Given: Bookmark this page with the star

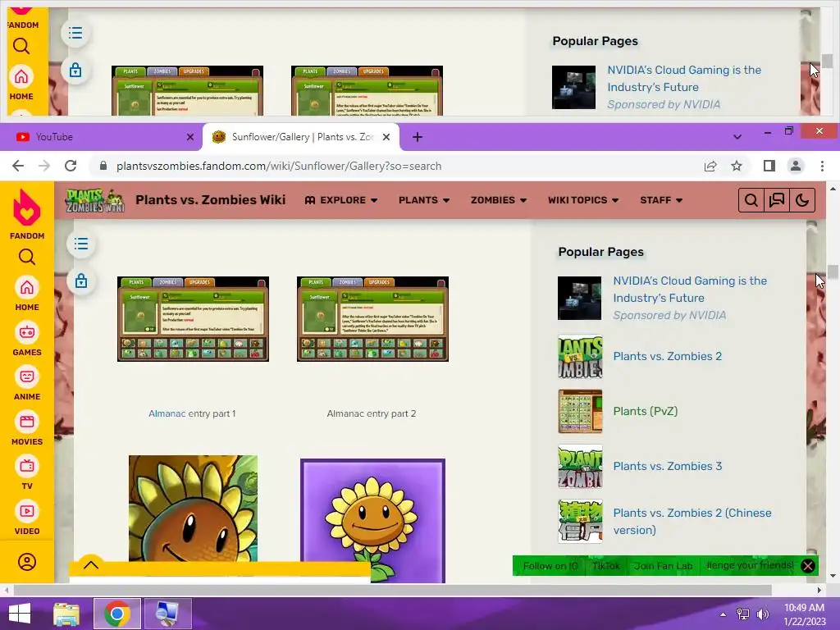Looking at the screenshot, I should pyautogui.click(x=737, y=166).
